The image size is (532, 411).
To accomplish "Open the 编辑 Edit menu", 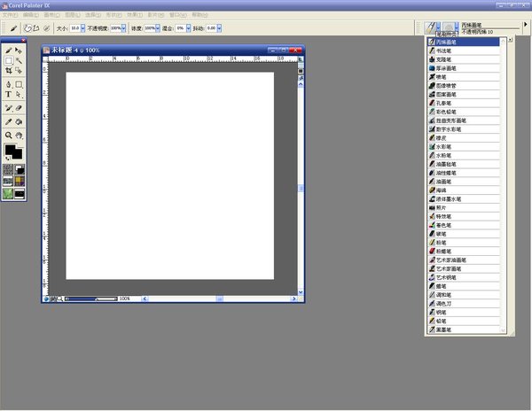I will coord(31,15).
